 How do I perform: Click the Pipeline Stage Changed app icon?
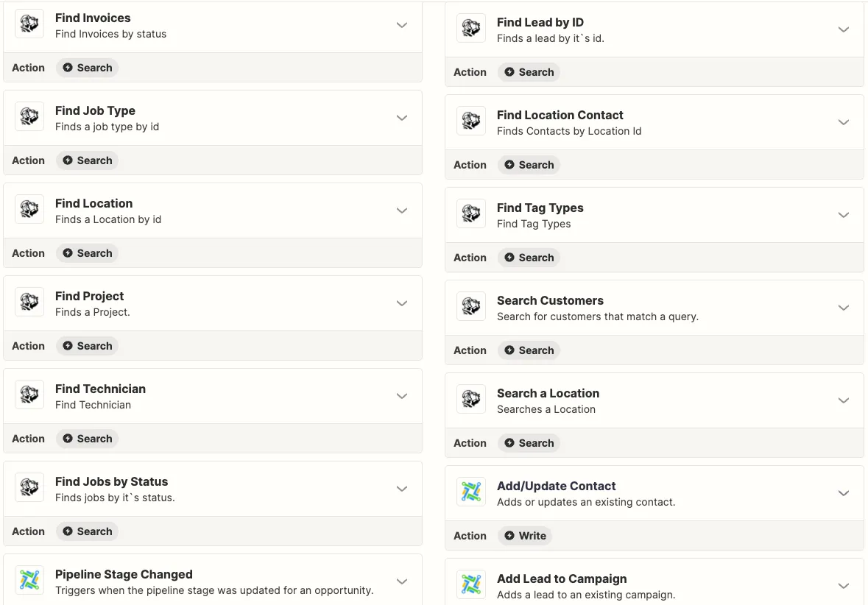pos(29,581)
